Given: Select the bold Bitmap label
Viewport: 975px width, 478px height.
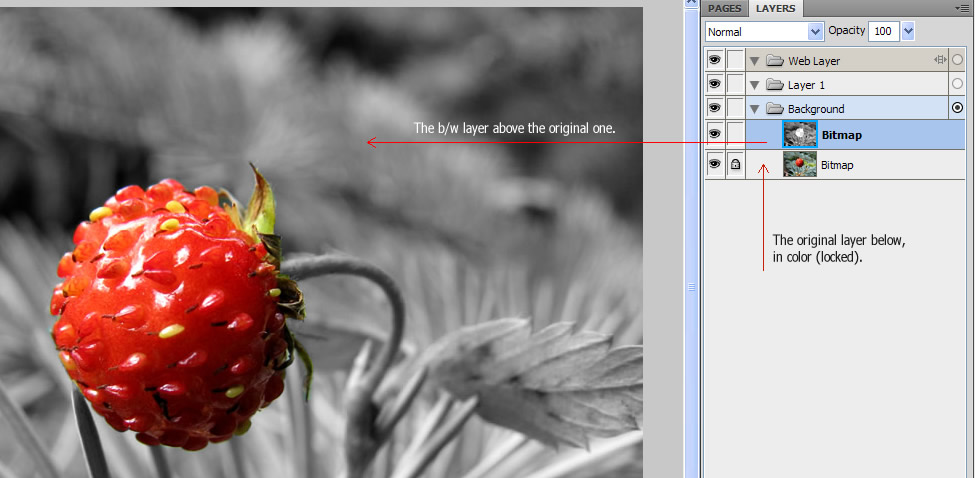Looking at the screenshot, I should [841, 135].
